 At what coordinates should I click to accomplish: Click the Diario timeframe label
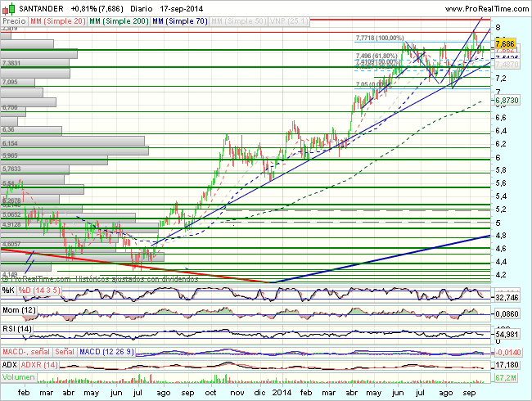[x=141, y=9]
